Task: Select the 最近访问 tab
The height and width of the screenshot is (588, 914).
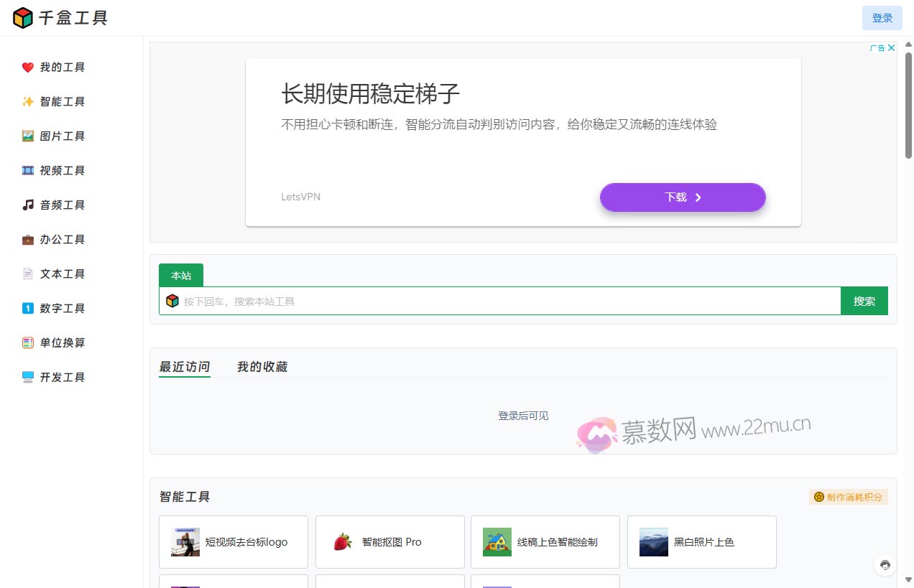Action: point(184,366)
